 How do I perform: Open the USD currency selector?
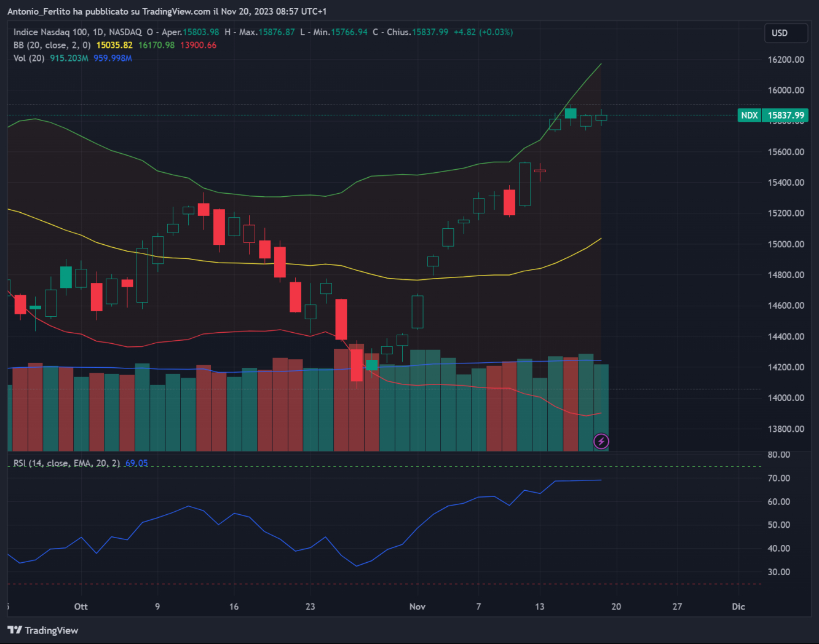786,33
